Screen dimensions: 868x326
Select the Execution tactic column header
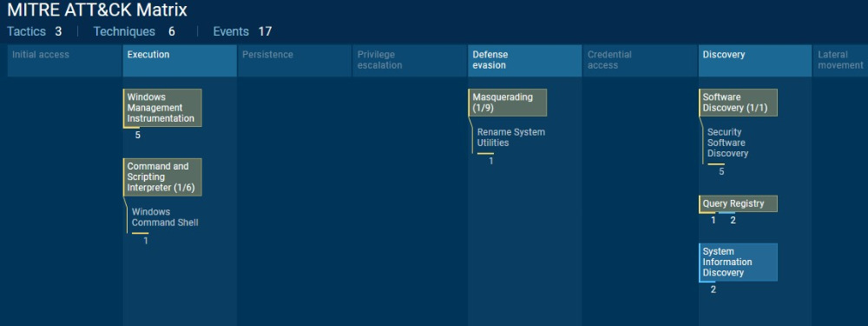coord(180,61)
